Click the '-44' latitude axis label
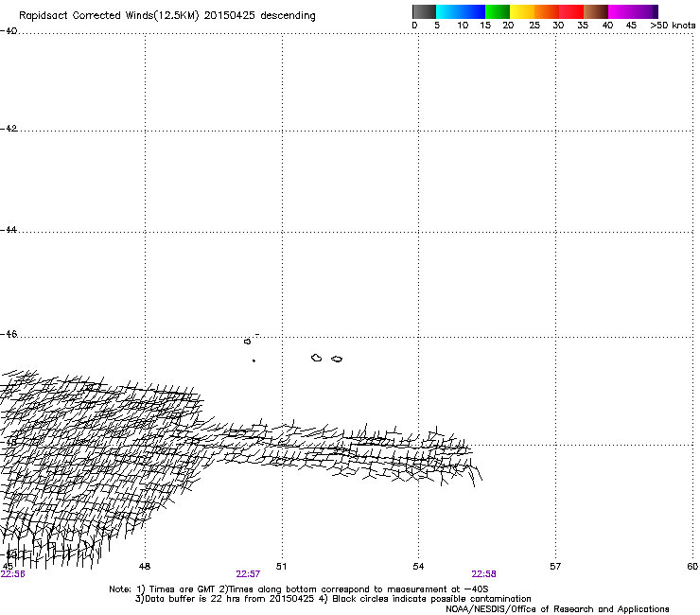This screenshot has width=700, height=615. pos(9,230)
